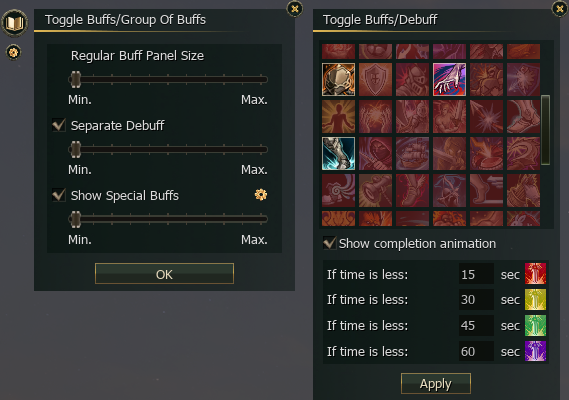Click the purple 60 sec color swatch
Screen dimensions: 569x400
(535, 351)
